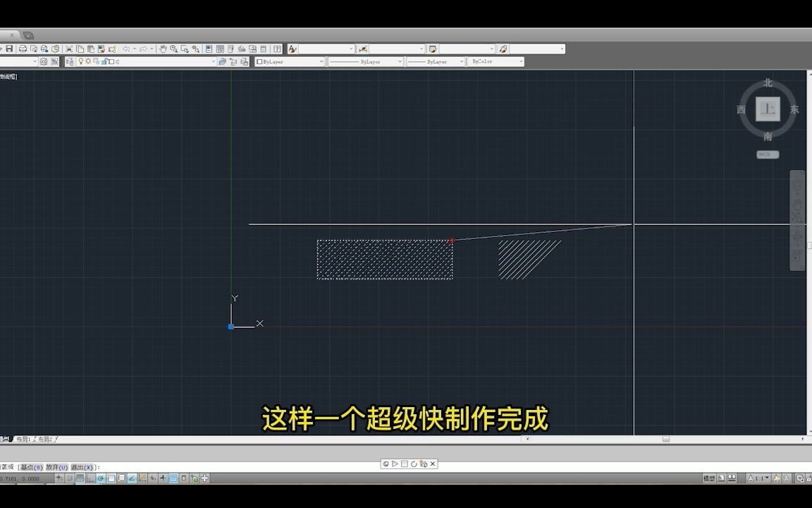Screen dimensions: 812x508
Task: Toggle Ortho mode on
Action: pyautogui.click(x=90, y=479)
